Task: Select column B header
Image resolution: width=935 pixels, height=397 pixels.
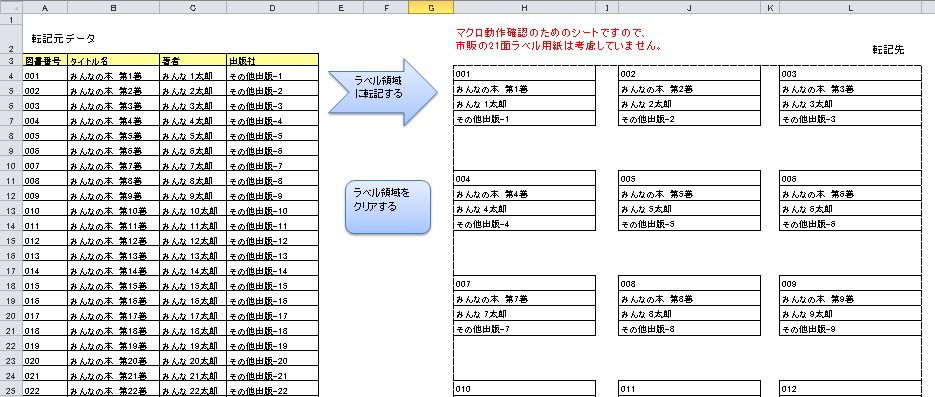Action: pyautogui.click(x=113, y=7)
